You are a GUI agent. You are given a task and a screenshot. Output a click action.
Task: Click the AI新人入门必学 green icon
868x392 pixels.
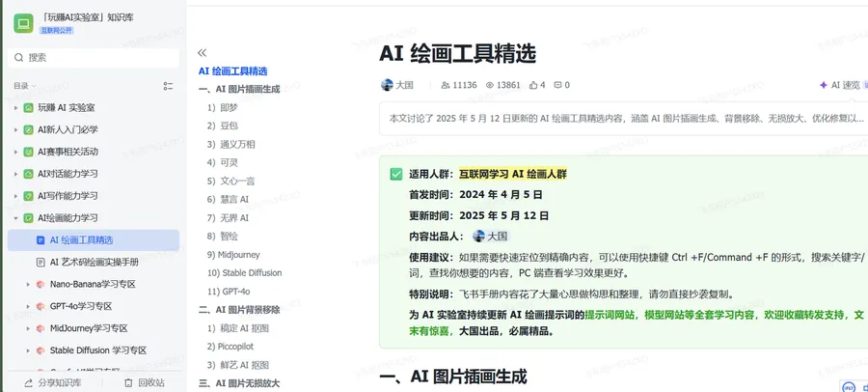[28, 129]
